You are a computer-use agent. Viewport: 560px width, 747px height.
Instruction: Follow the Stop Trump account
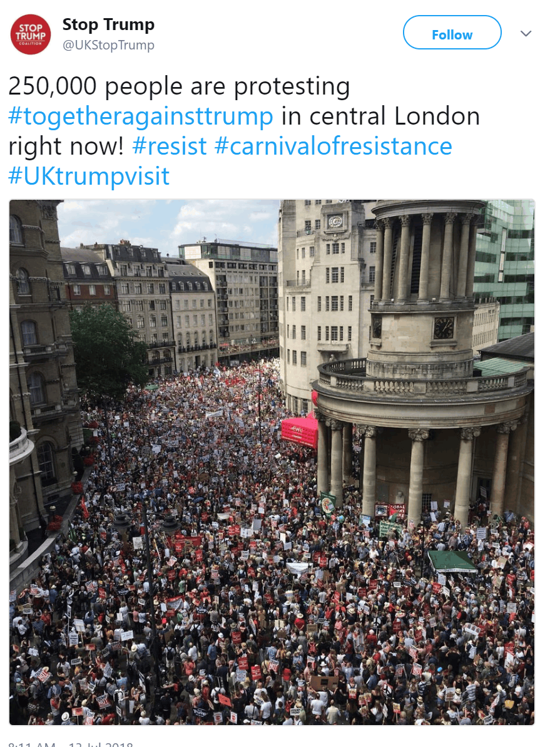452,33
